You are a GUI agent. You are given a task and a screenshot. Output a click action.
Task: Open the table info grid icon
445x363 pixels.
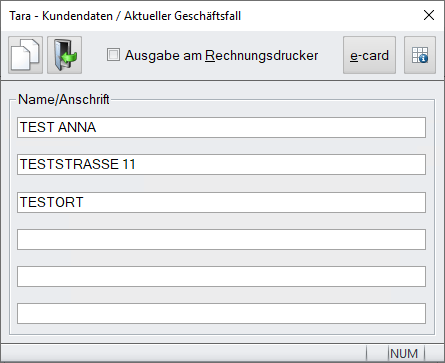tap(420, 55)
